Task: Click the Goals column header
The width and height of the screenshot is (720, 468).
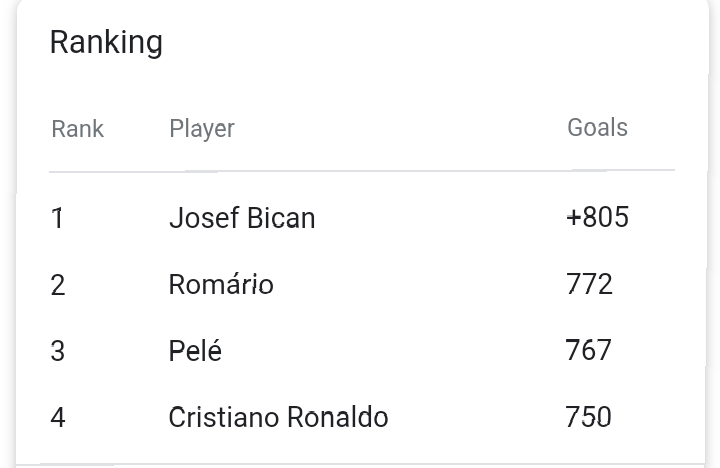Action: coord(597,127)
